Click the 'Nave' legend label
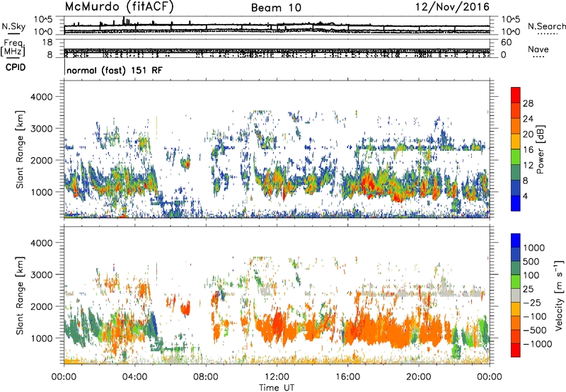Screen dimensions: 566x392 [538, 50]
